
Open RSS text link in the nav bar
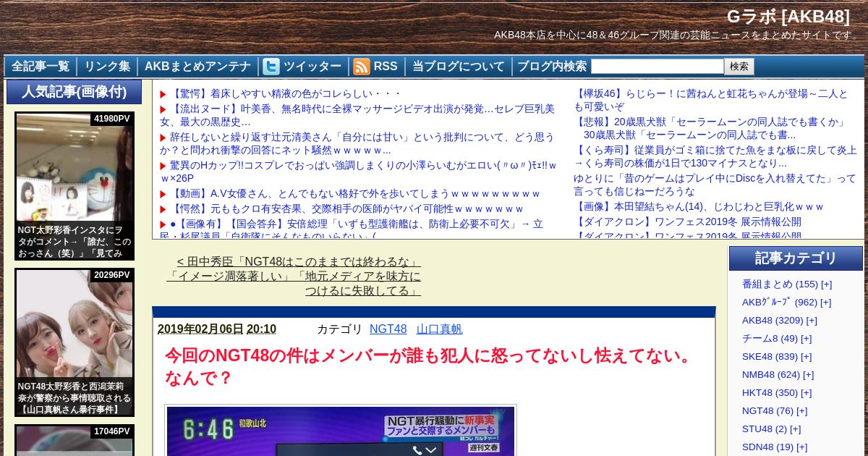tap(386, 67)
